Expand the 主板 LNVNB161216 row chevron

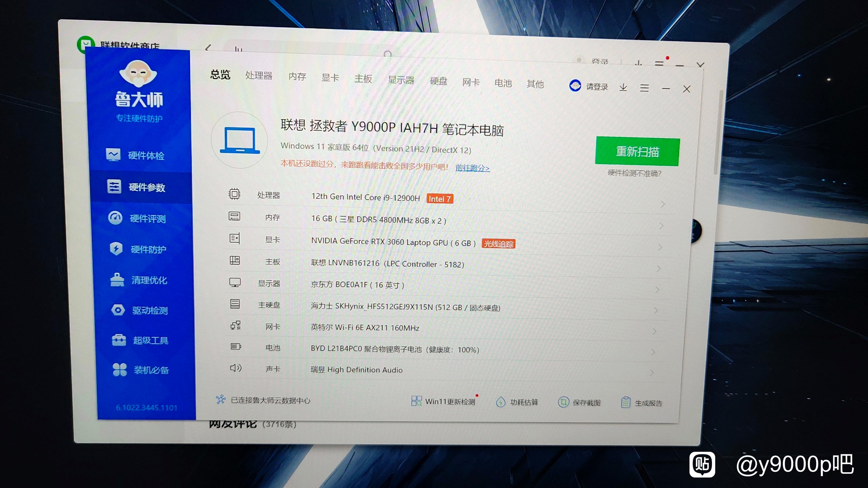click(x=658, y=268)
